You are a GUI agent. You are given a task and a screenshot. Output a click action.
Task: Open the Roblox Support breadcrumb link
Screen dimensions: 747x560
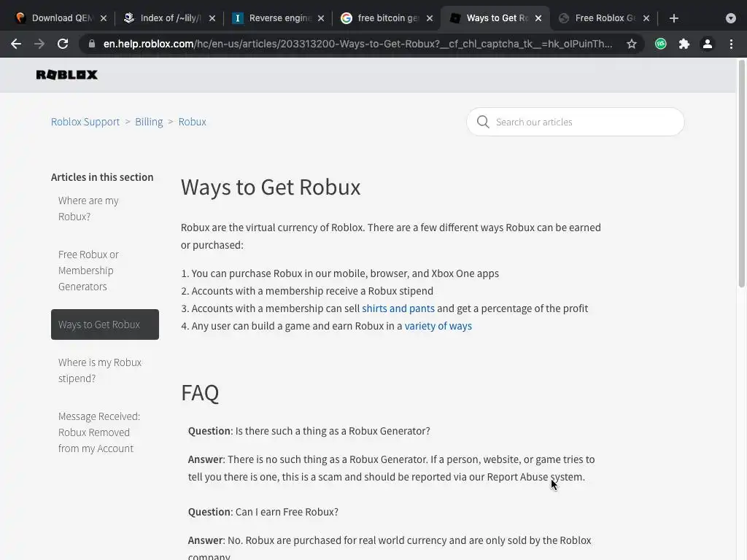(x=85, y=122)
